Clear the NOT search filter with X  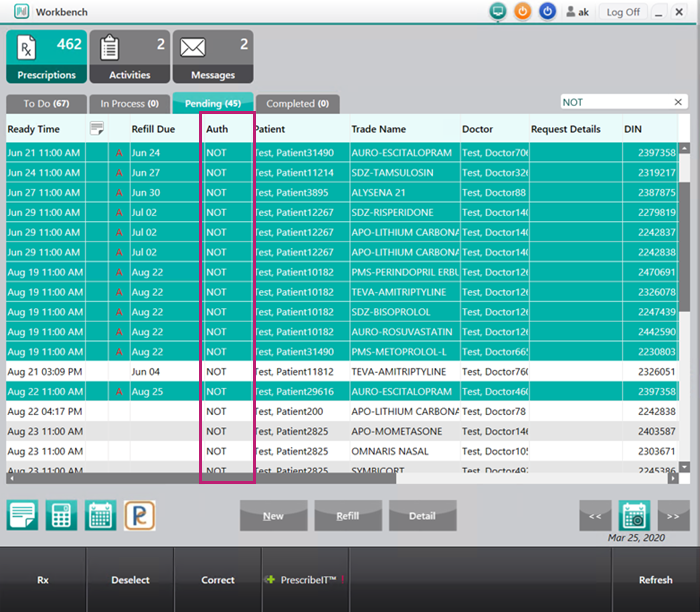click(x=678, y=102)
